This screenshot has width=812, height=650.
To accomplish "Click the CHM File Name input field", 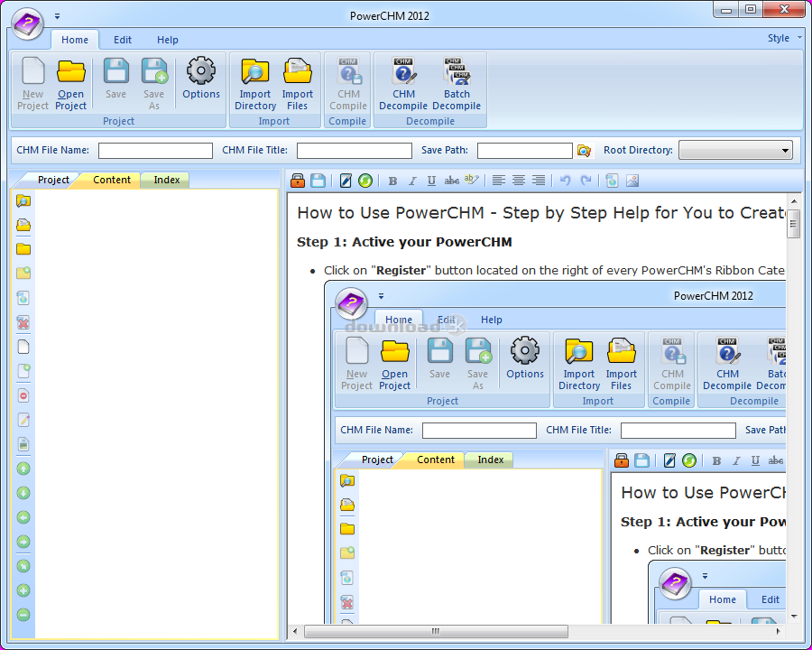I will pos(155,151).
